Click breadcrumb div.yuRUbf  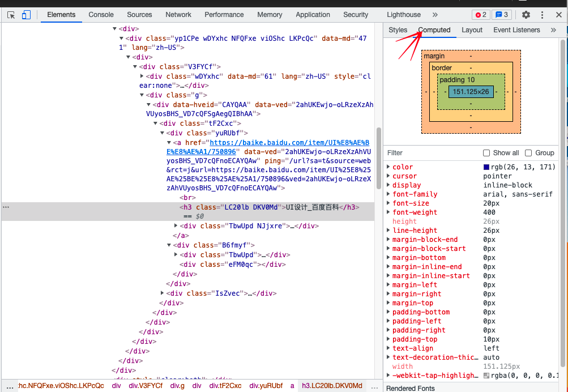click(266, 386)
